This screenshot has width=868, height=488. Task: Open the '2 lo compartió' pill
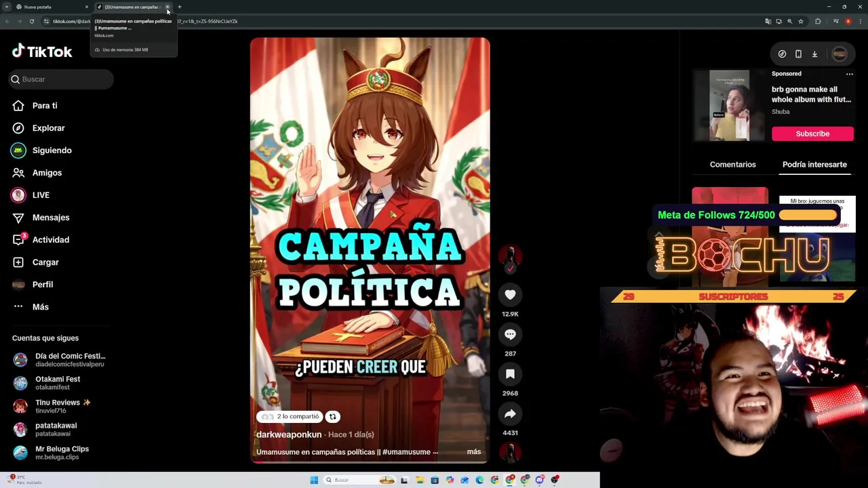coord(290,417)
